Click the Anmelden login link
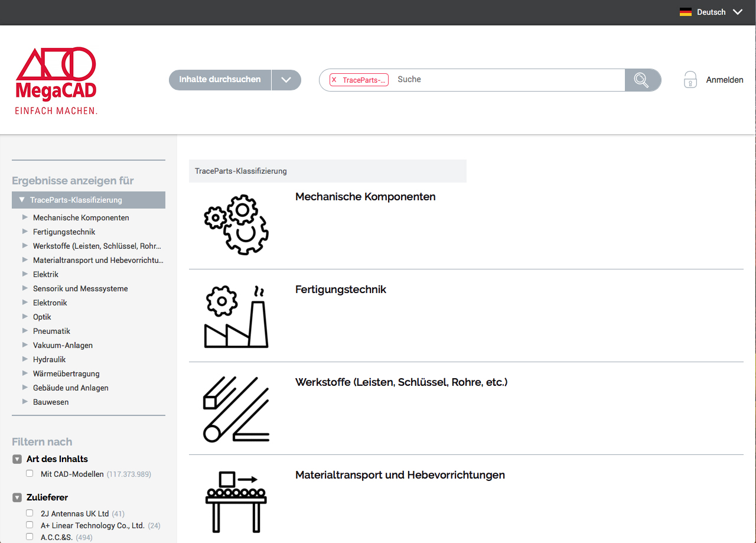The image size is (756, 543). pos(724,80)
